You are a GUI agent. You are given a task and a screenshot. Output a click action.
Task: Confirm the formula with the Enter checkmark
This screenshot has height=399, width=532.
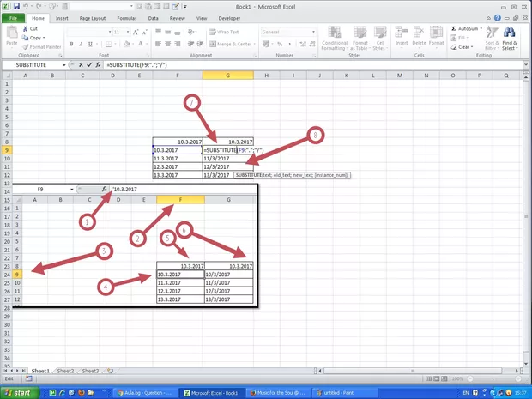[90, 65]
